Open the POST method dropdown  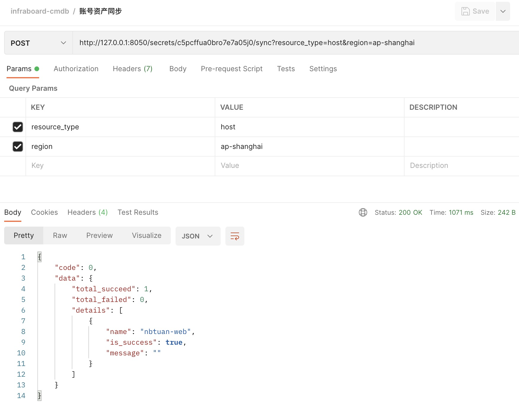[x=39, y=43]
